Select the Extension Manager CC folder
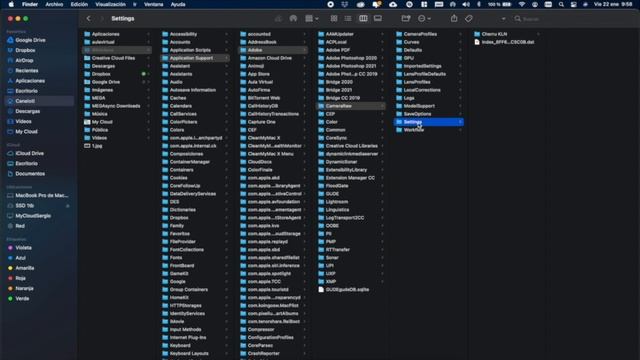 click(351, 178)
